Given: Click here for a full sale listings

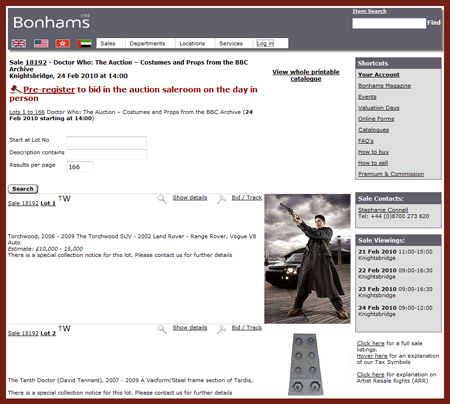Looking at the screenshot, I should (370, 343).
